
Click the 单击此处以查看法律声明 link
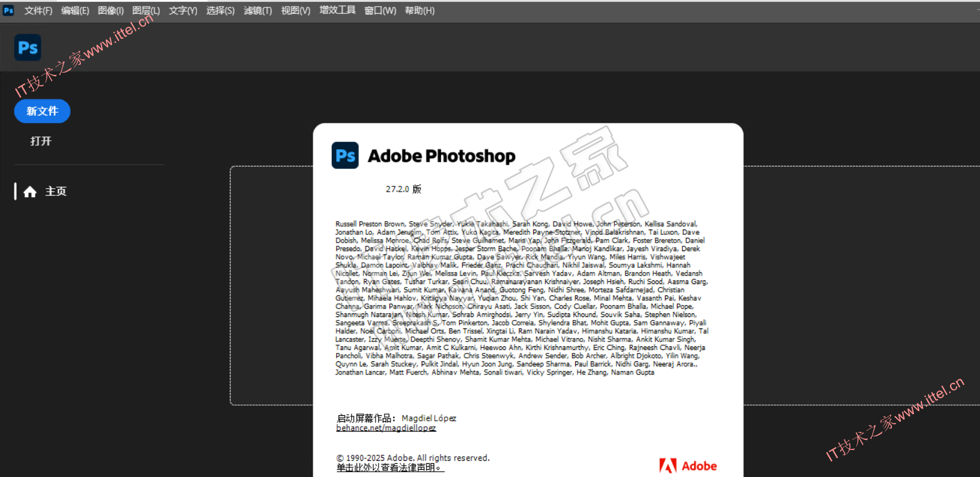[x=389, y=467]
